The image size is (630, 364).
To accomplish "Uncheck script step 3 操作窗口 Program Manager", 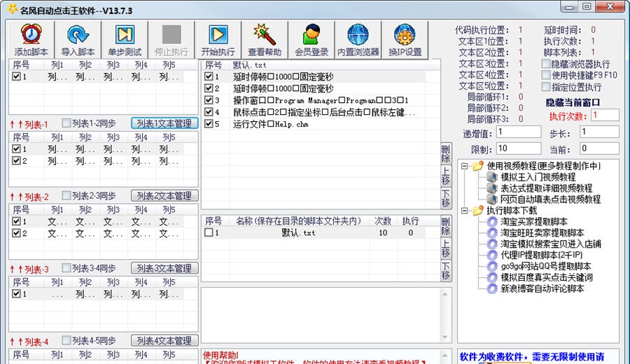I will pyautogui.click(x=209, y=100).
